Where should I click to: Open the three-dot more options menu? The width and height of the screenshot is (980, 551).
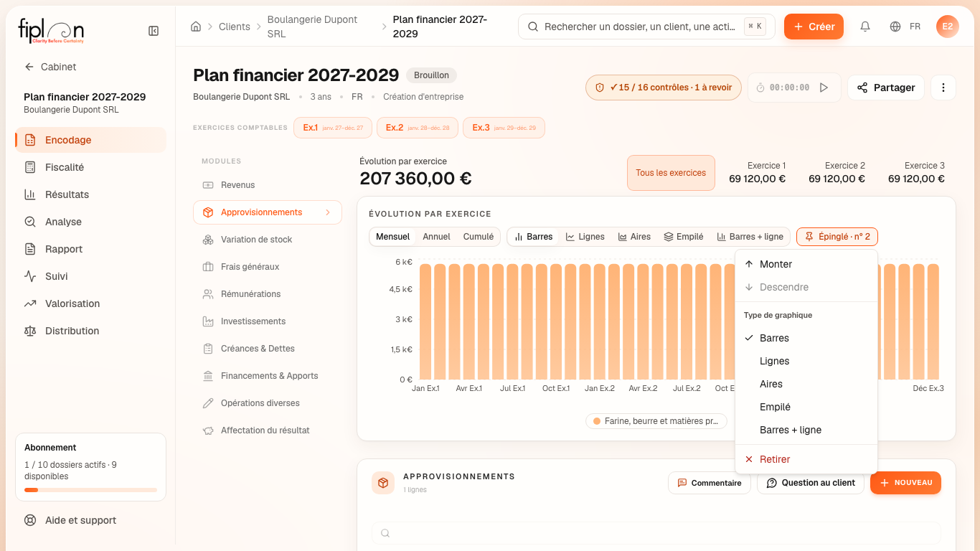[943, 88]
